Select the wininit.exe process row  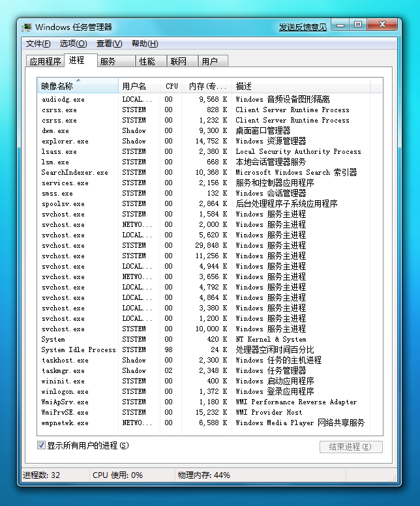point(210,381)
